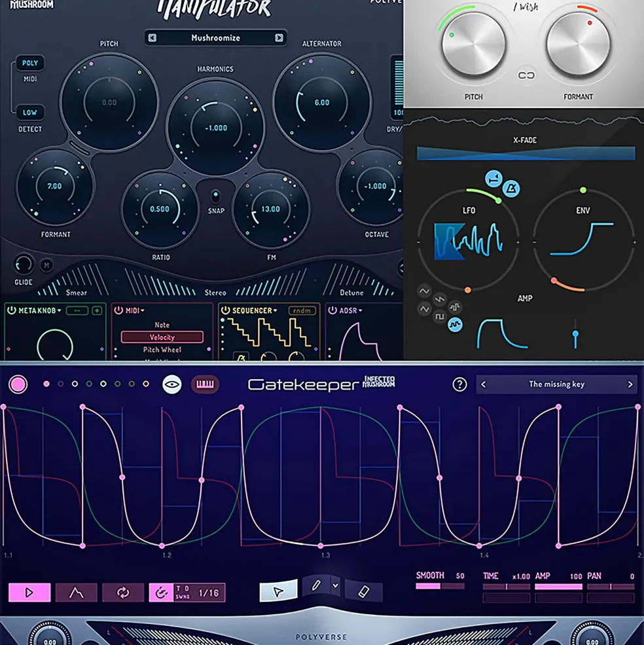Open the 1/16 grid size selector

[x=209, y=593]
